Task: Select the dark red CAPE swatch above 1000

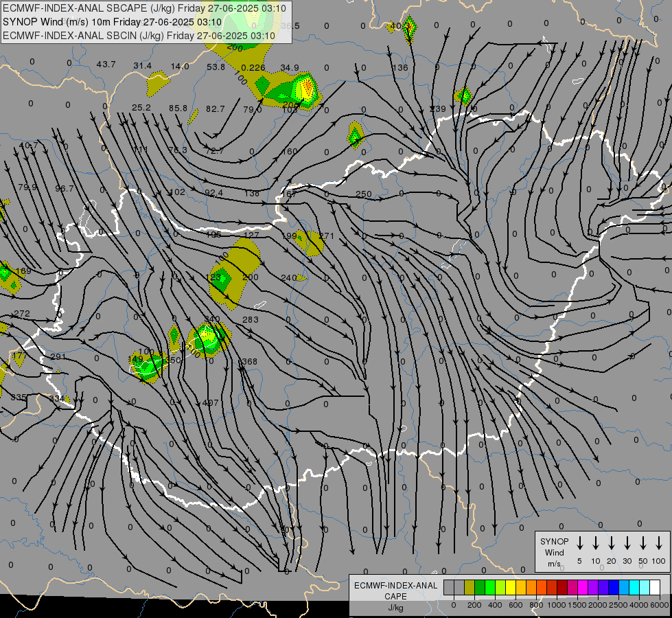Action: pos(562,587)
